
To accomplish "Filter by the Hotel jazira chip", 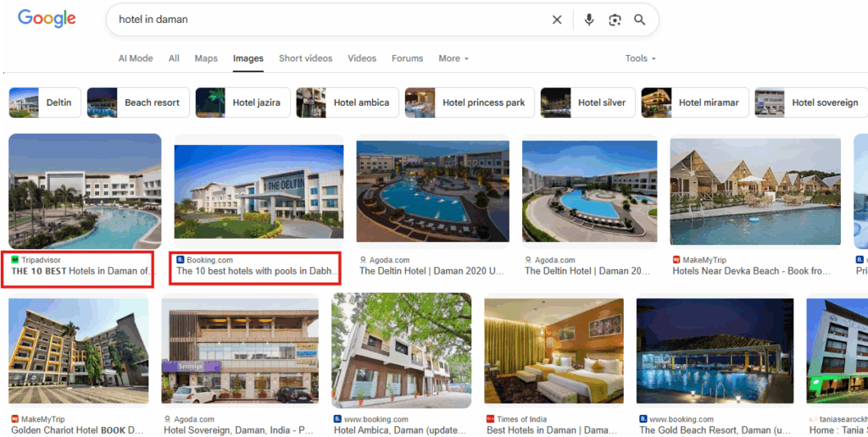I will pyautogui.click(x=243, y=102).
